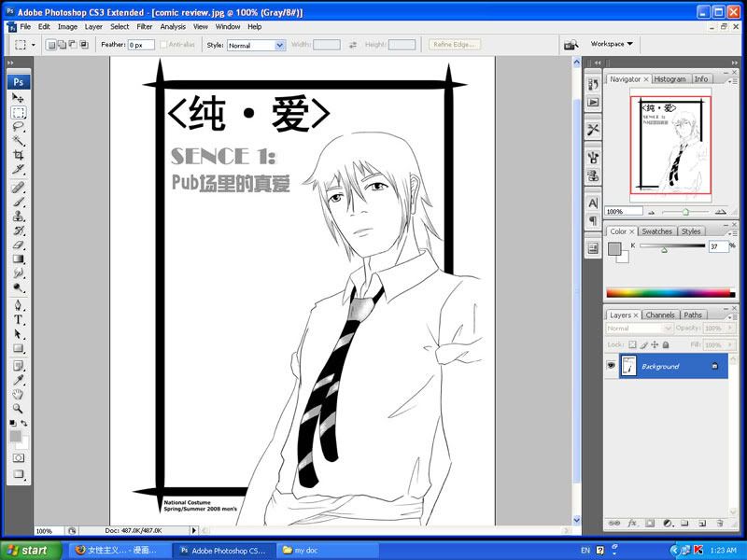This screenshot has height=560, width=747.
Task: Activate the Crop tool
Action: (18, 155)
